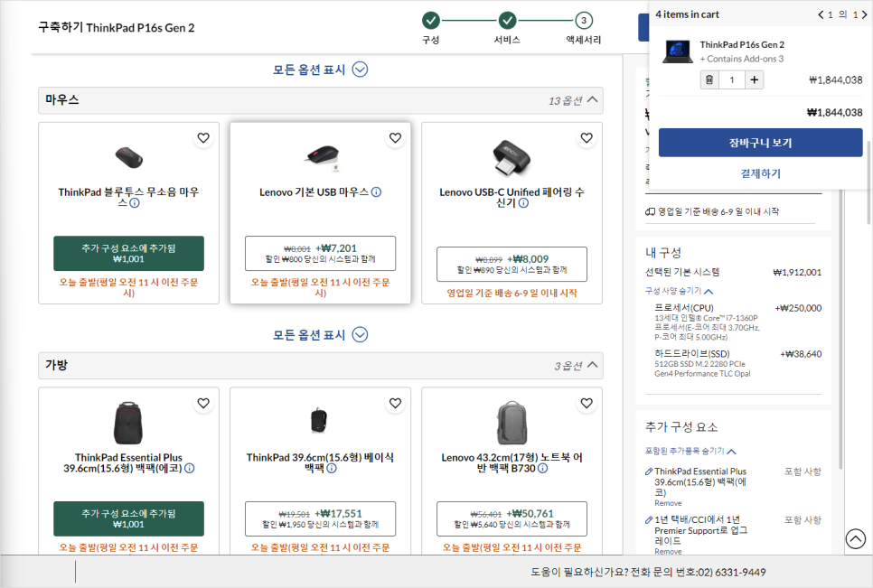Collapse 구성 사양 숨기기 details
873x588 pixels.
[x=679, y=291]
